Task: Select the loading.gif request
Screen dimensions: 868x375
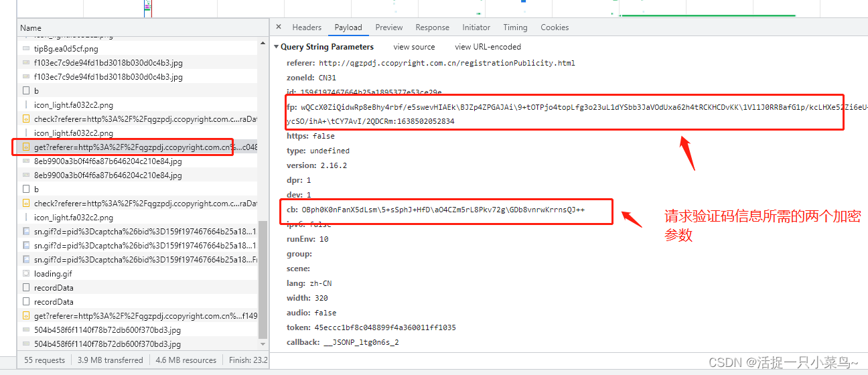Action: click(137, 274)
